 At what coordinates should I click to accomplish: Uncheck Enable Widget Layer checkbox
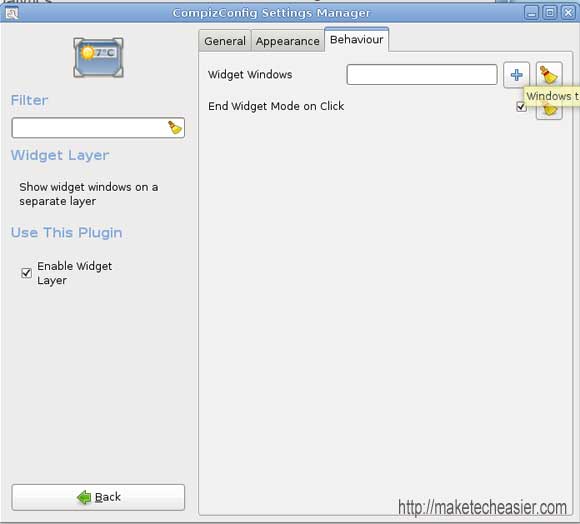tap(26, 273)
